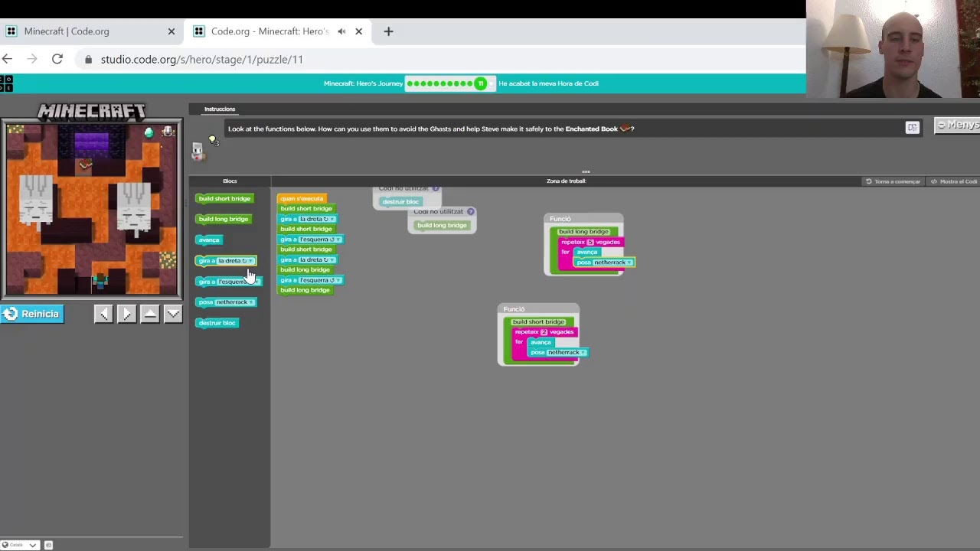This screenshot has width=980, height=551.
Task: Click the move up arrow button
Action: (x=150, y=314)
